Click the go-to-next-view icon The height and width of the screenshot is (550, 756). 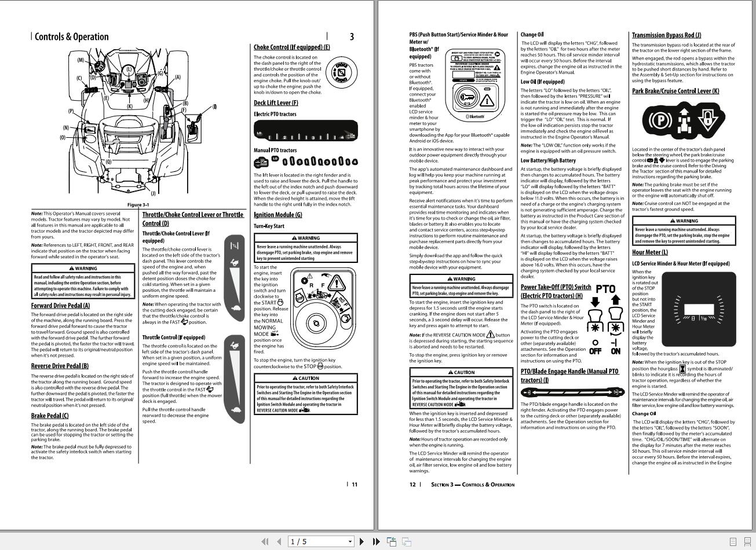[407, 541]
